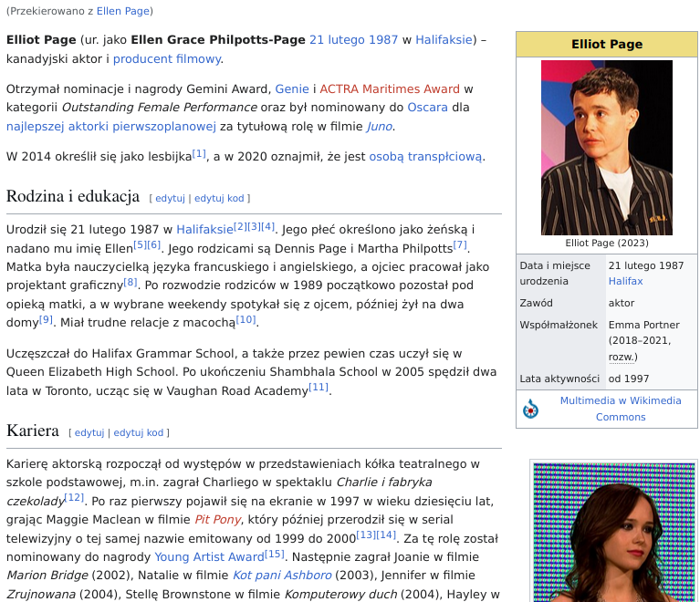Click edytuj kod next to Kariera heading
Screen dimensions: 700x602
pos(139,433)
